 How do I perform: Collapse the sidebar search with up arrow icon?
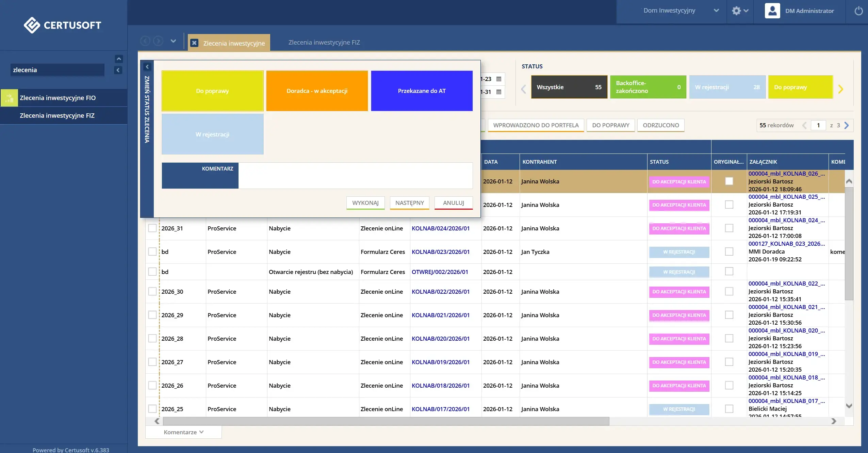(x=118, y=59)
